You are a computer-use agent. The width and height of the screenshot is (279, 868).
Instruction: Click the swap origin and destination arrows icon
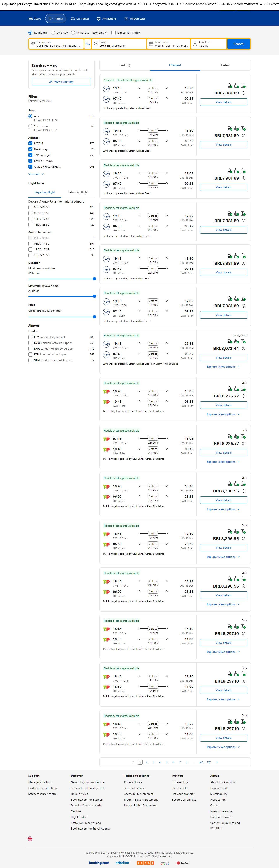[87, 44]
